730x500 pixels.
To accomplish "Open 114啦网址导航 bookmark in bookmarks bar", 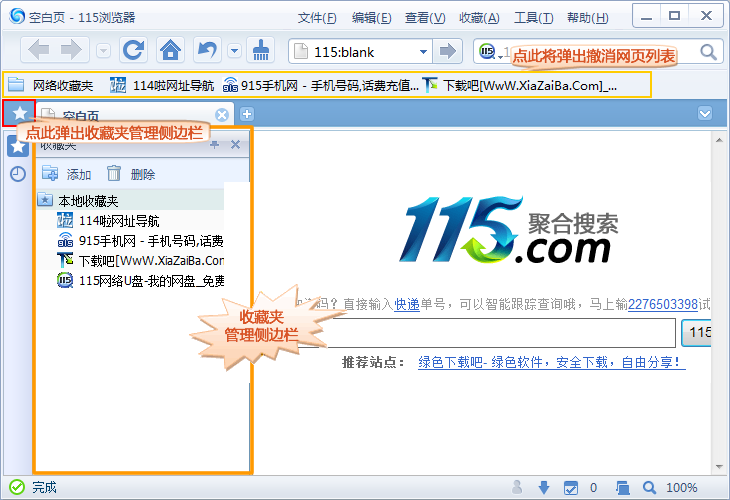I will click(x=162, y=85).
